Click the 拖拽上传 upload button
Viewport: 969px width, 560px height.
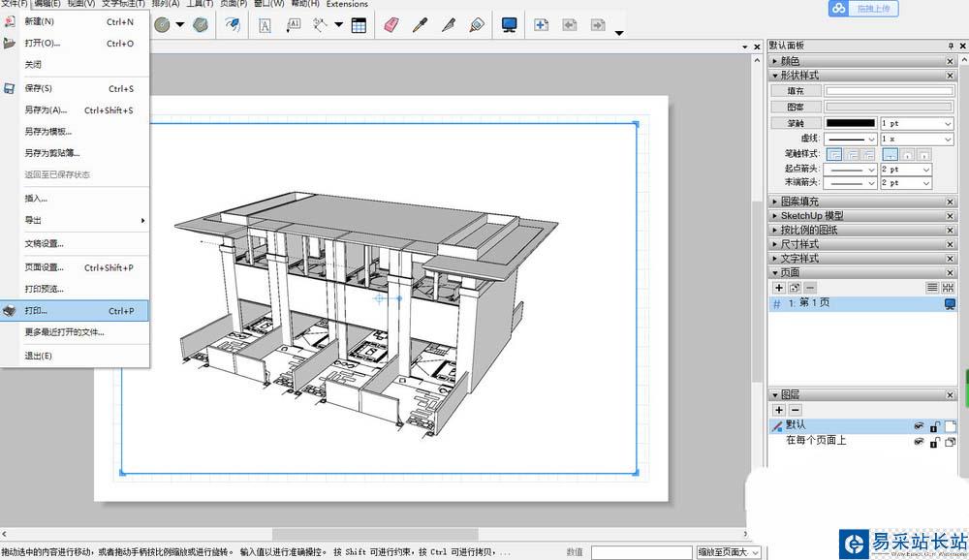(x=864, y=8)
